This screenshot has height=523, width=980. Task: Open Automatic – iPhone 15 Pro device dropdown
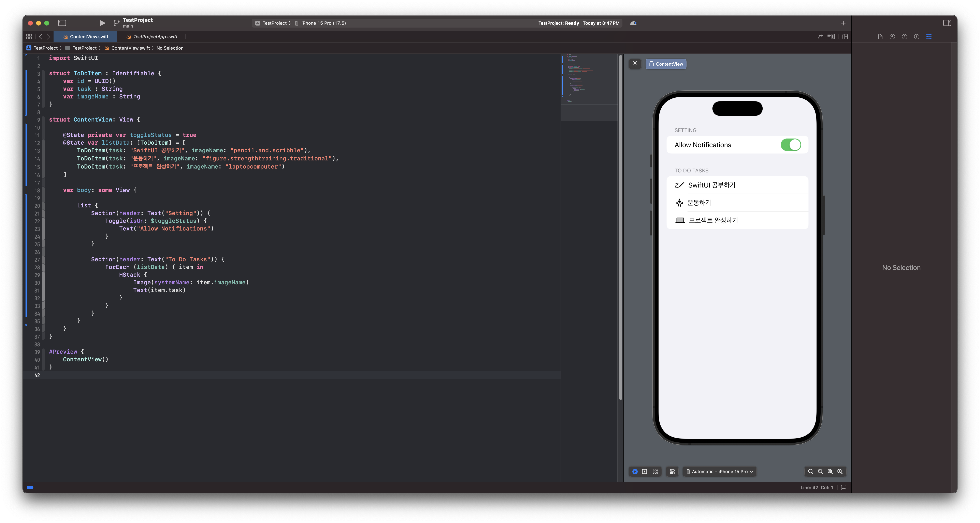click(x=719, y=471)
